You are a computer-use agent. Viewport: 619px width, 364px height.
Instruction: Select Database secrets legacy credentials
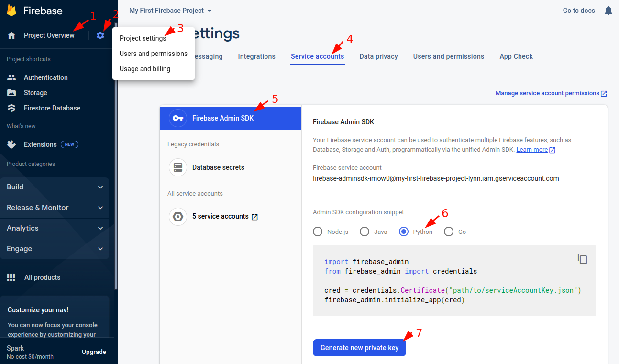click(218, 167)
